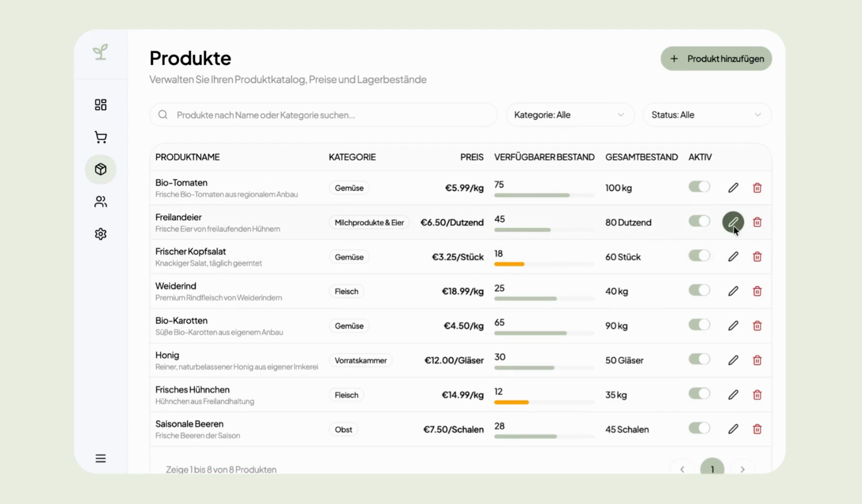Disable the Honig product toggle
Viewport: 862px width, 504px height.
click(699, 360)
